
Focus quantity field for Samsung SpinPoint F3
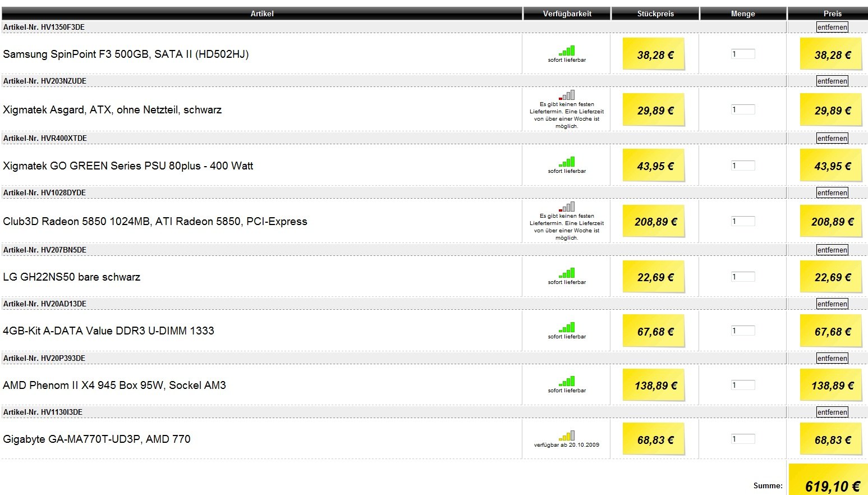pos(743,54)
